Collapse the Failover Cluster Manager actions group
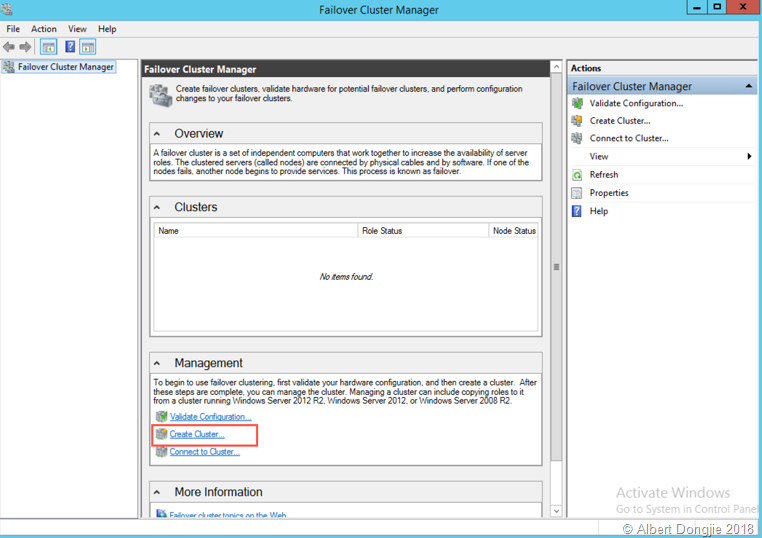This screenshot has height=538, width=762. tap(748, 87)
